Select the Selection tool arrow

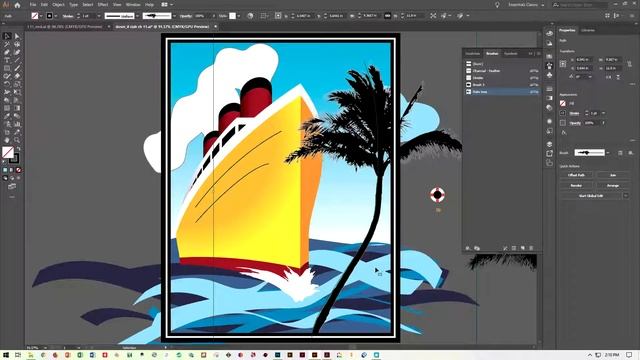click(x=7, y=36)
